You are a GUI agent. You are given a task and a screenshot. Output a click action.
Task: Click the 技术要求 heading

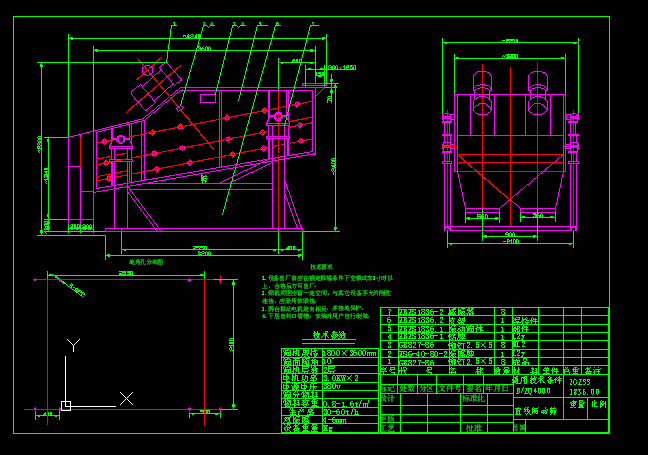pyautogui.click(x=321, y=267)
